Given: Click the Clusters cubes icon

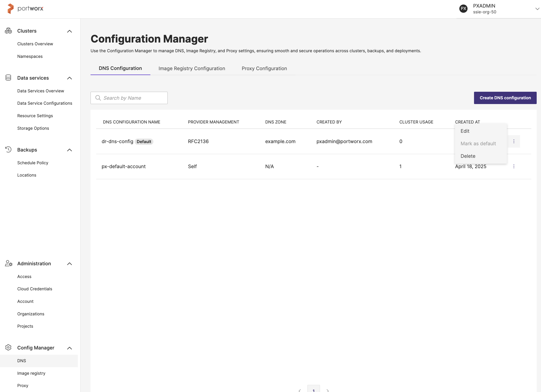Looking at the screenshot, I should pos(8,31).
